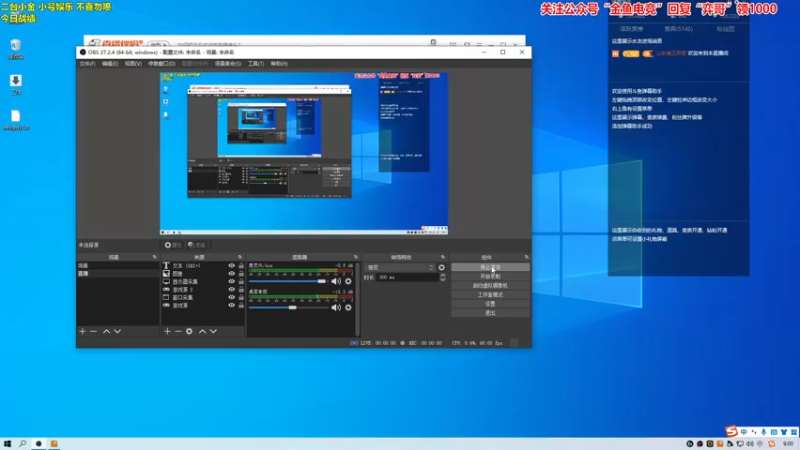Lock the 窗口采集 source
This screenshot has height=450, width=800.
(241, 297)
